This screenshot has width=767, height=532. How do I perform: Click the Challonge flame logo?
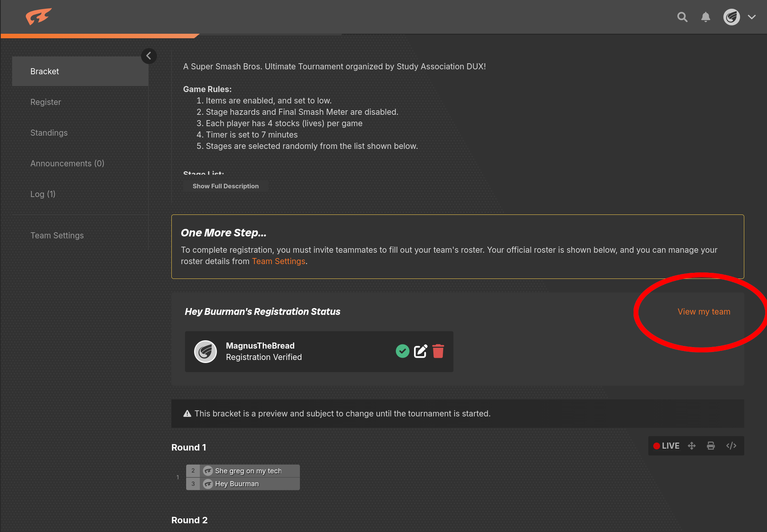[x=38, y=17]
